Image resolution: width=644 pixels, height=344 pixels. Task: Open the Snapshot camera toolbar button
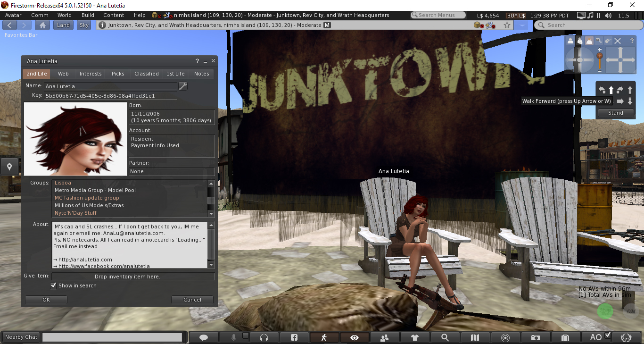(535, 337)
